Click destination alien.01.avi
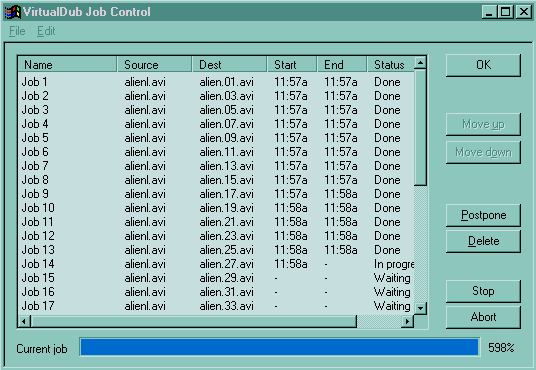Screen dimensions: 536x370 tap(227, 82)
